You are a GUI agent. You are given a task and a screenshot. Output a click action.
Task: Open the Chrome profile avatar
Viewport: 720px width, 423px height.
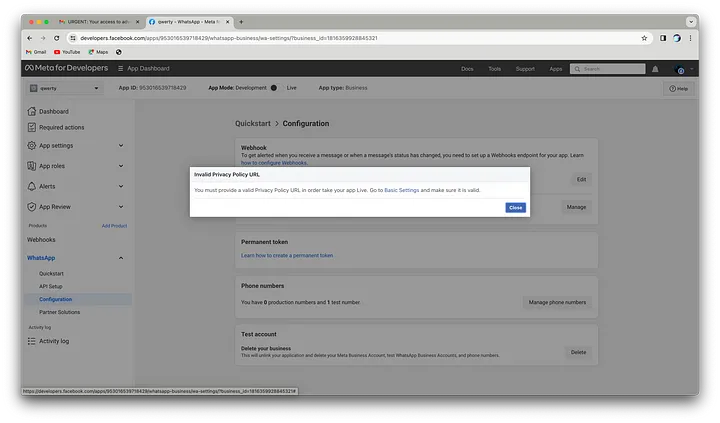coord(677,38)
